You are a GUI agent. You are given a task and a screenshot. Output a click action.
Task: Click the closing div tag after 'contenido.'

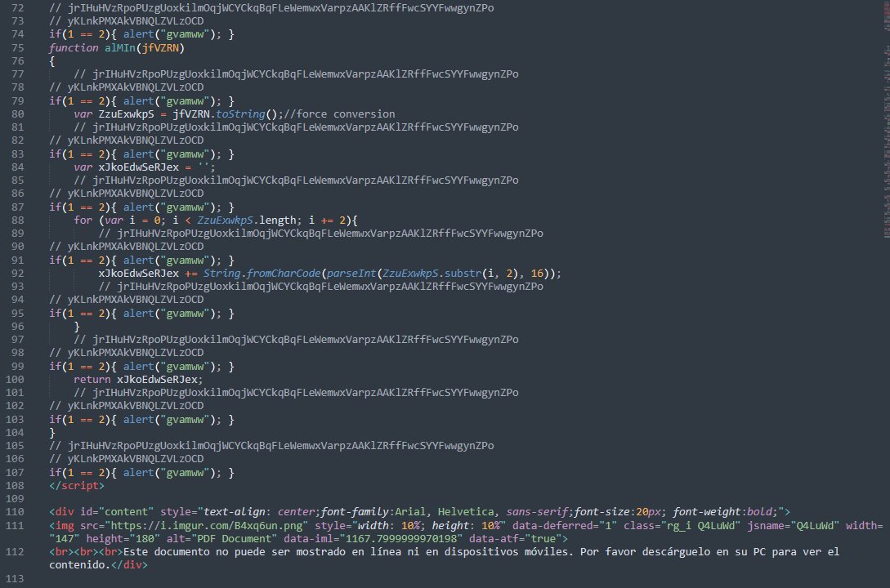pos(129,565)
